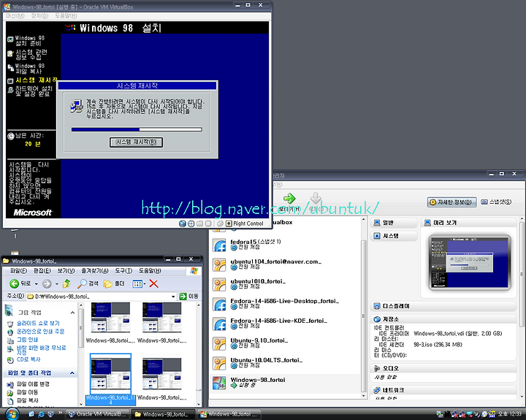
Task: Open 파일(F) menu in Explorer
Action: (x=18, y=271)
